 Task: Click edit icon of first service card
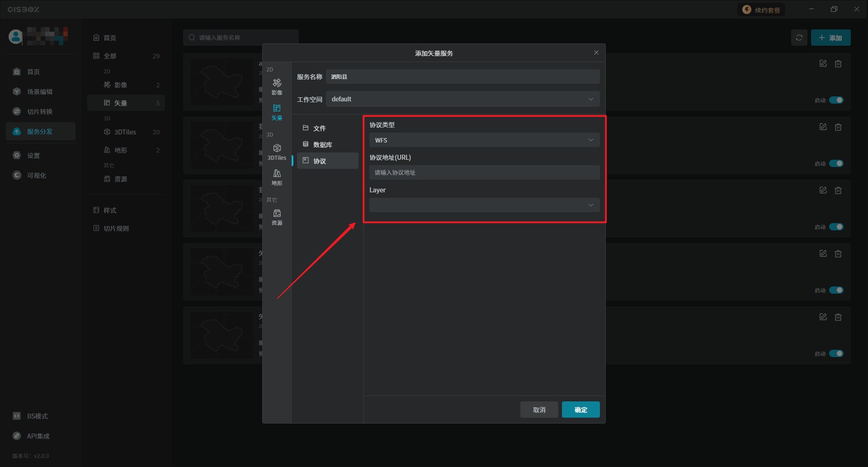pos(823,64)
